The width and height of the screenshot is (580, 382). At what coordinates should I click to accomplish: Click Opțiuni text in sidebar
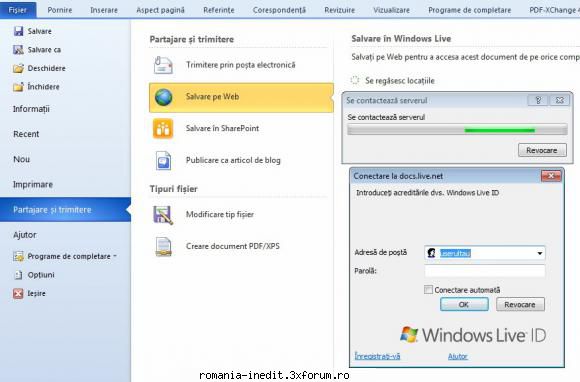click(x=41, y=275)
